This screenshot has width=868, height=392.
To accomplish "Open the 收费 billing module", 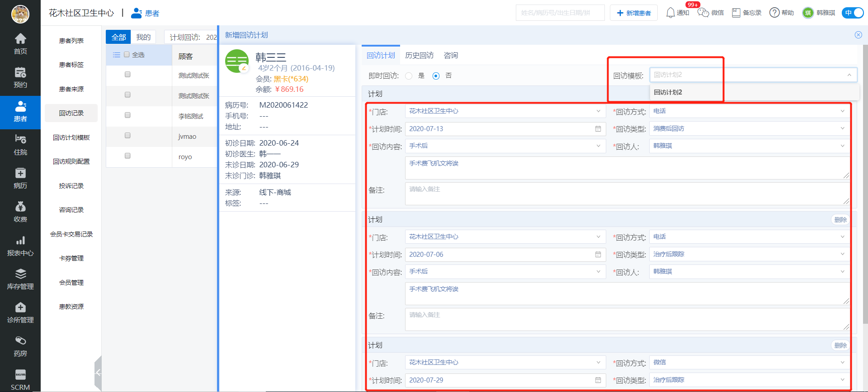I will pos(20,212).
